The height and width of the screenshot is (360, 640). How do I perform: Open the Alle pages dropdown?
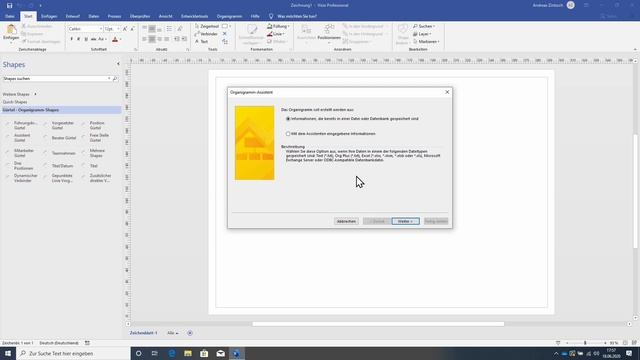click(x=172, y=333)
